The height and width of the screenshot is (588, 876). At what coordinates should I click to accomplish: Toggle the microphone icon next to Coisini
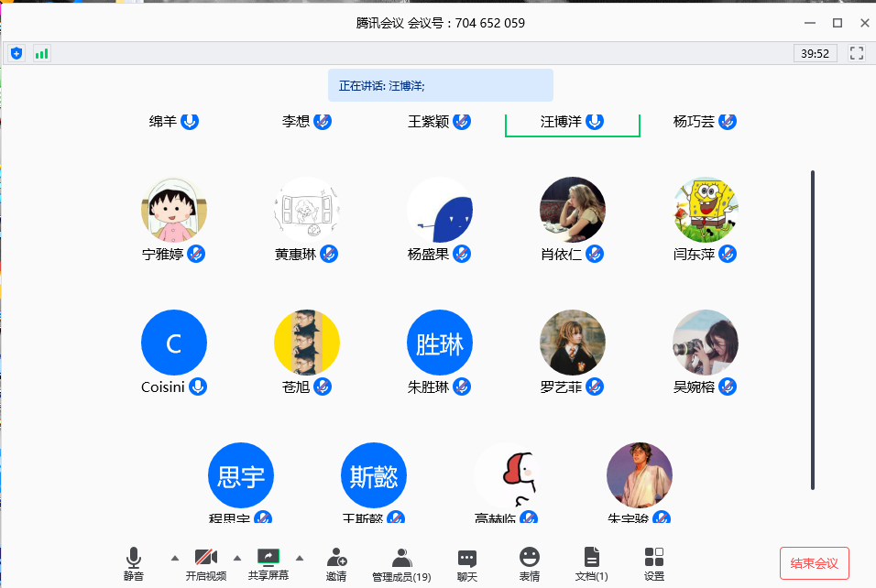(x=198, y=387)
